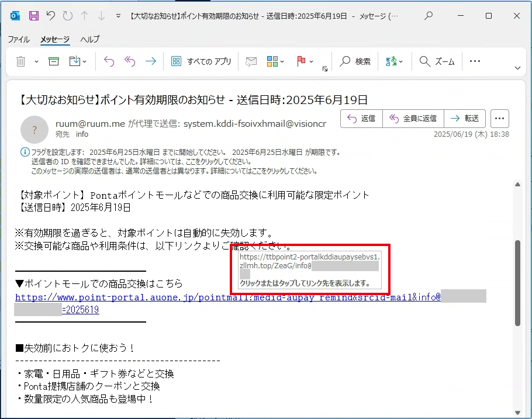Click the sender avatar with question mark
The width and height of the screenshot is (532, 419).
(x=34, y=130)
